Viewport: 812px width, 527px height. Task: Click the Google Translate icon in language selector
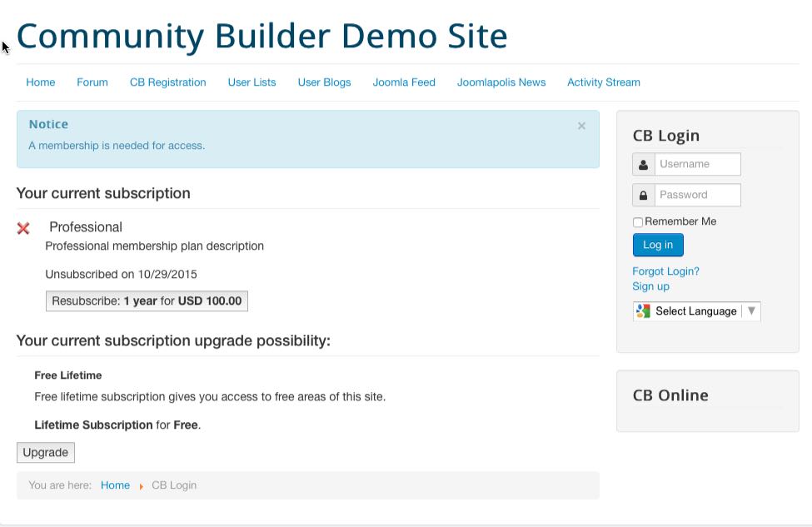tap(643, 311)
